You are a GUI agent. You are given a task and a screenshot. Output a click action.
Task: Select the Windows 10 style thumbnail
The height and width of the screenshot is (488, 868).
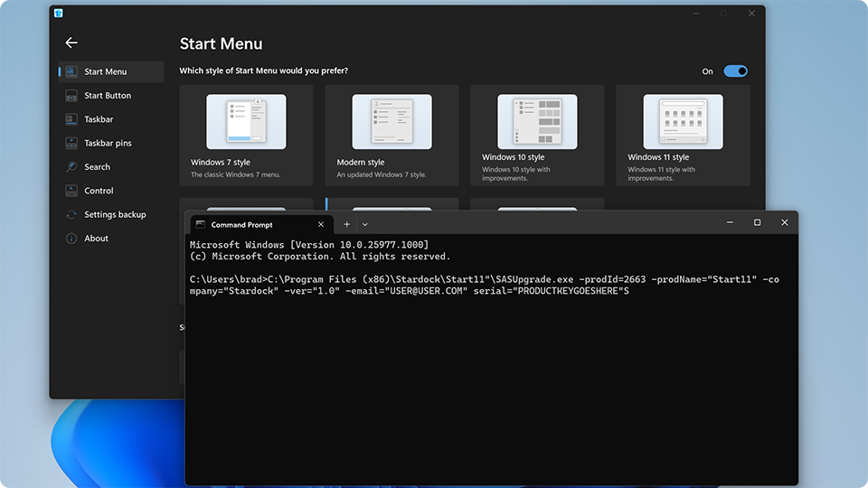[537, 121]
